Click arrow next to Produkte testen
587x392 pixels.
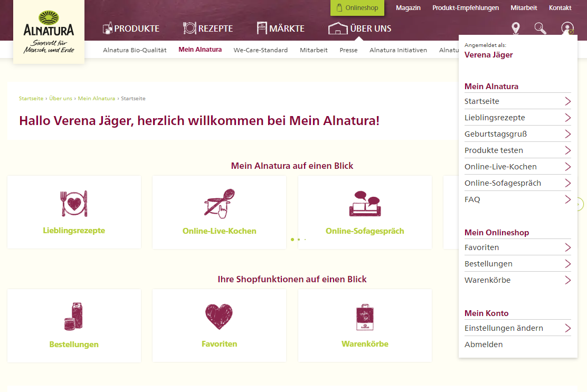(567, 150)
